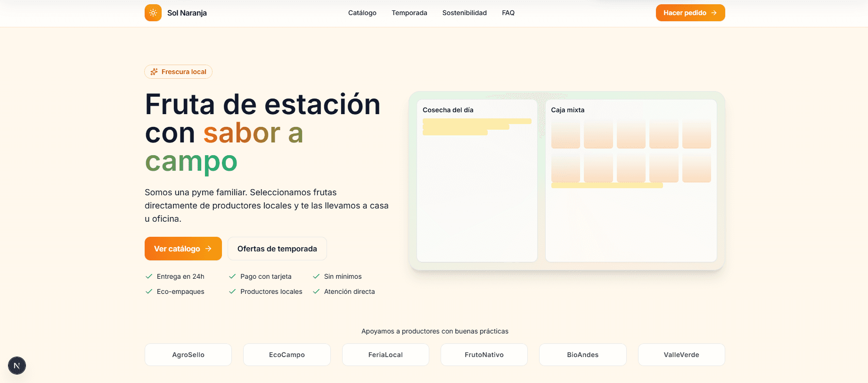The image size is (868, 383).
Task: Click checkmark icon beside Productores locales
Action: (232, 291)
